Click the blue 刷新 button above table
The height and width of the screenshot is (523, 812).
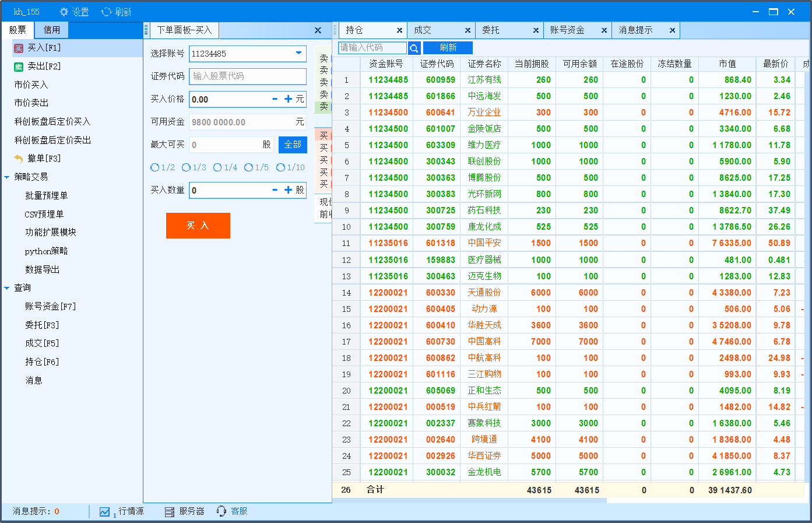[x=448, y=48]
